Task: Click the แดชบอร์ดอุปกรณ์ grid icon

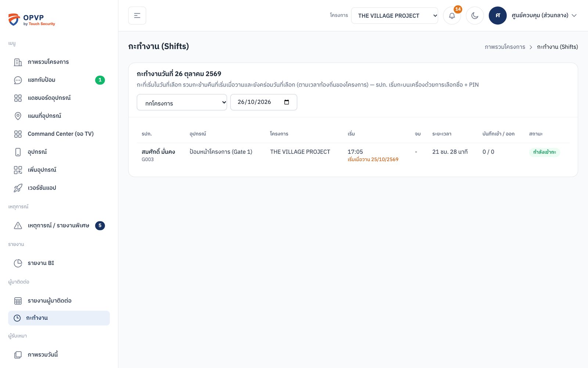Action: [x=18, y=98]
